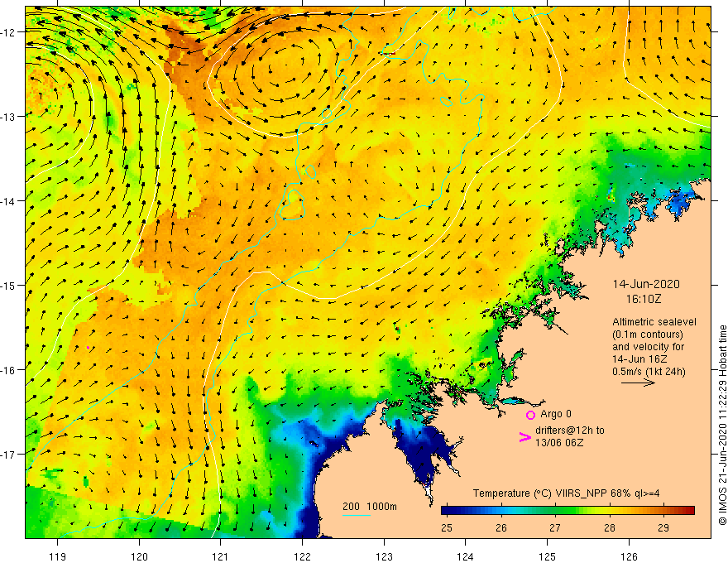
Task: Click the colorbar tick label 28
Action: pyautogui.click(x=609, y=527)
